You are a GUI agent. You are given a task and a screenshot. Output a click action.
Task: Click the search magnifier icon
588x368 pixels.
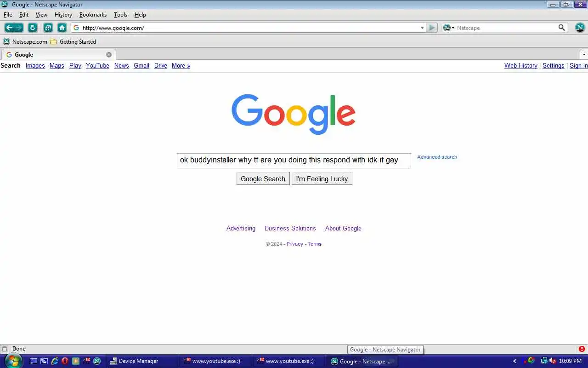coord(562,28)
